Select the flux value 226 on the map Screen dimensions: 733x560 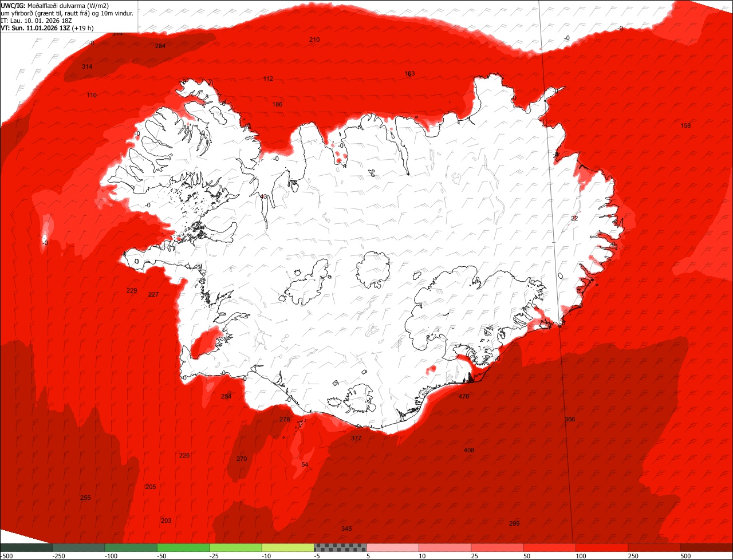coord(184,455)
